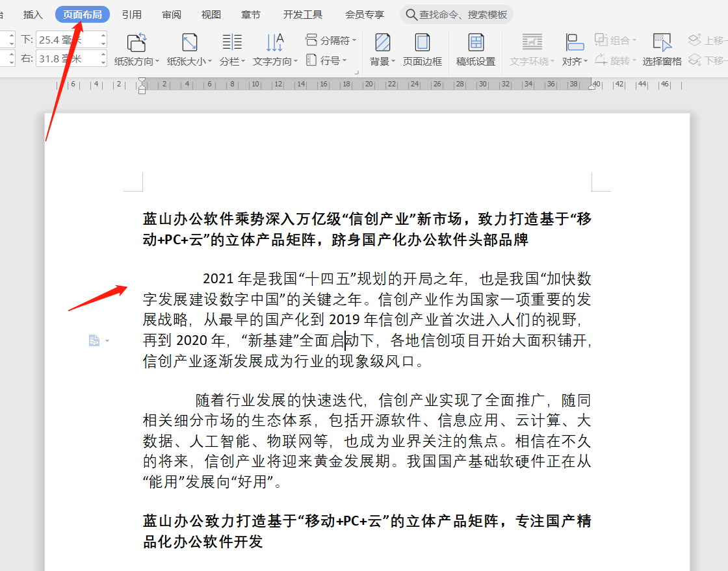Switch to the 插入 tab
Image resolution: width=728 pixels, height=571 pixels.
tap(33, 15)
